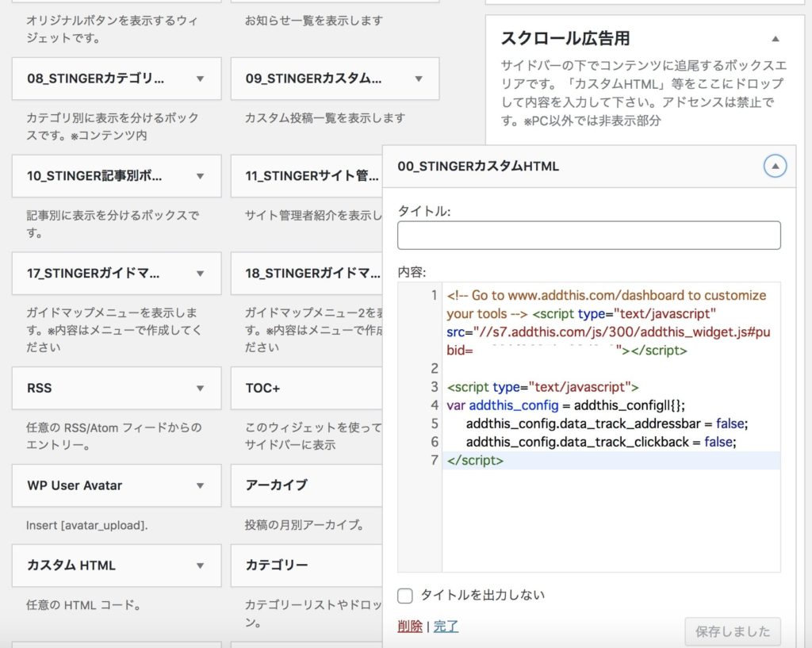This screenshot has width=812, height=648.
Task: Collapse the スクロール広告用 sidebar area
Action: tap(776, 38)
